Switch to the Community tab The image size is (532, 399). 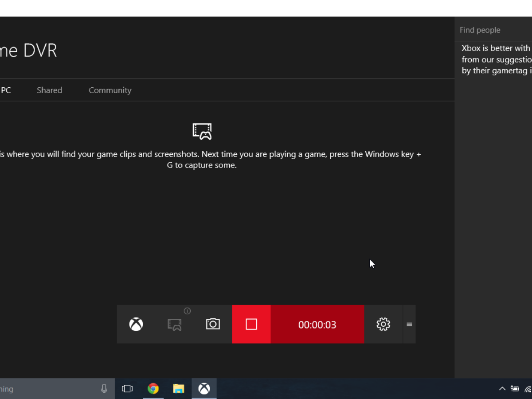point(110,90)
